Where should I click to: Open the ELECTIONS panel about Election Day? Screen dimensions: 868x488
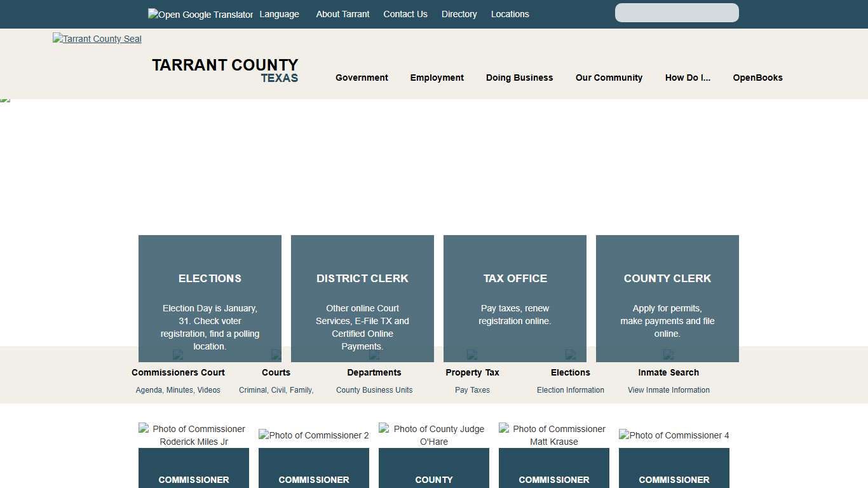click(x=210, y=299)
